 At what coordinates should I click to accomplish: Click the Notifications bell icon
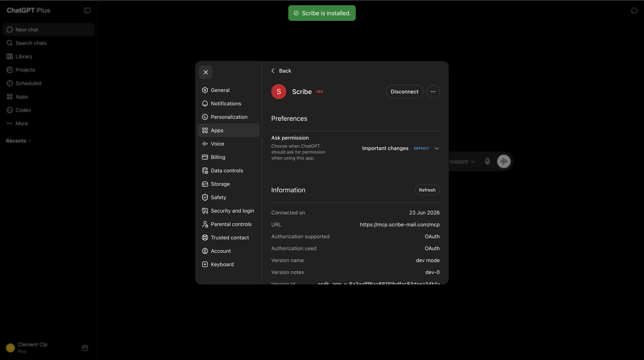tap(205, 104)
